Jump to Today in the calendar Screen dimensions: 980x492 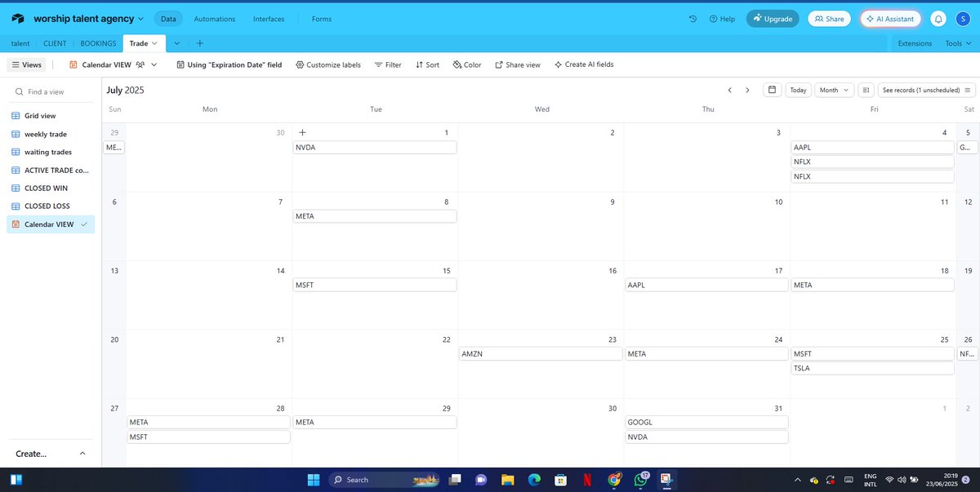pyautogui.click(x=798, y=91)
